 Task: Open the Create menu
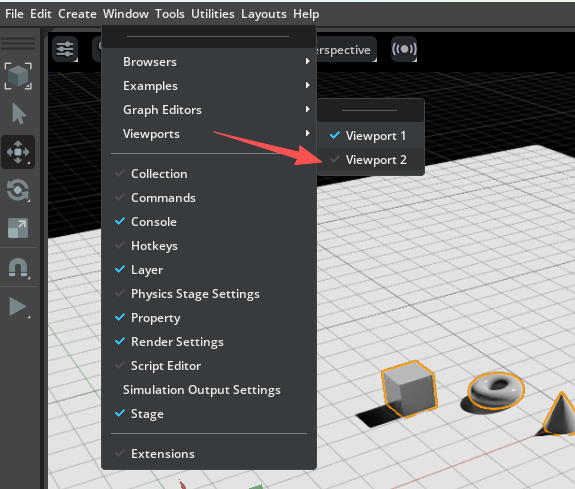pos(77,14)
